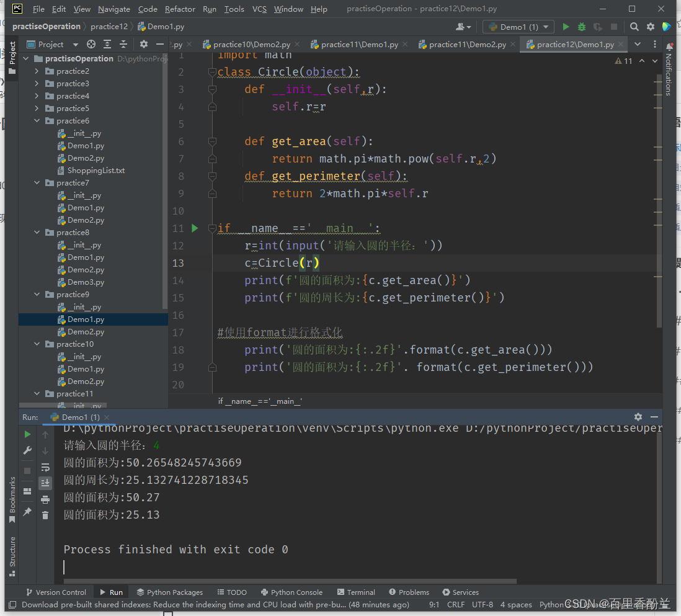Viewport: 681px width, 616px height.
Task: Hide the Project tool window
Action: coord(160,44)
